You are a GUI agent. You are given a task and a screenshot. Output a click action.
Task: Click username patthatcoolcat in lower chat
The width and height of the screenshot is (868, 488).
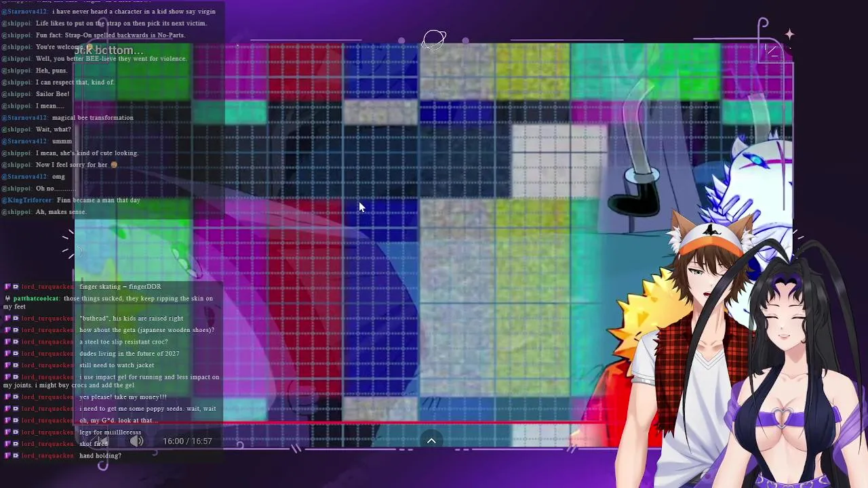(x=37, y=298)
